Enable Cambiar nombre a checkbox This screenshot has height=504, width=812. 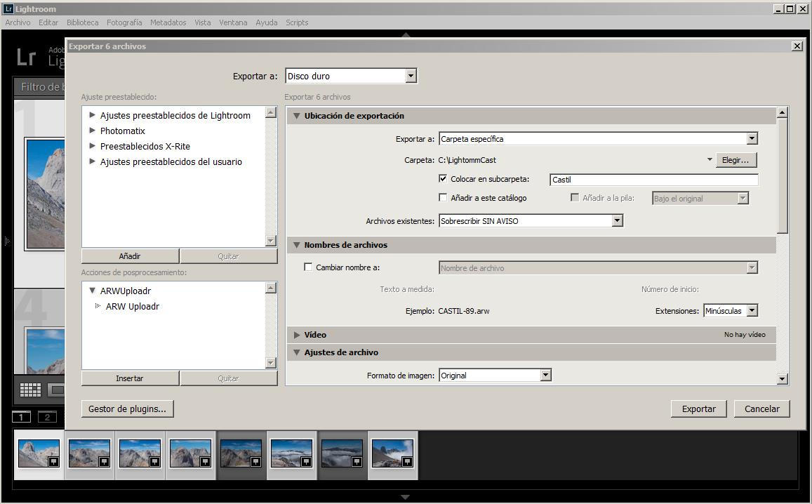click(x=308, y=267)
